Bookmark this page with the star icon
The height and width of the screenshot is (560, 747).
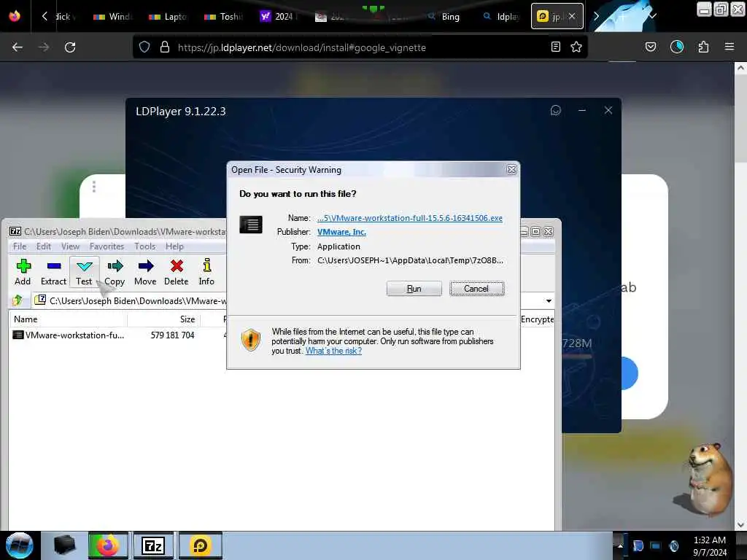pos(576,47)
